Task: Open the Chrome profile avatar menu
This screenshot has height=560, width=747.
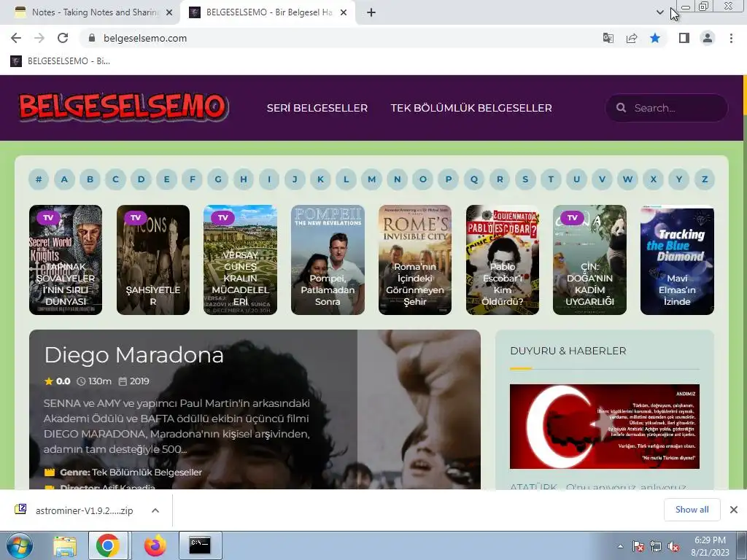Action: 708,38
